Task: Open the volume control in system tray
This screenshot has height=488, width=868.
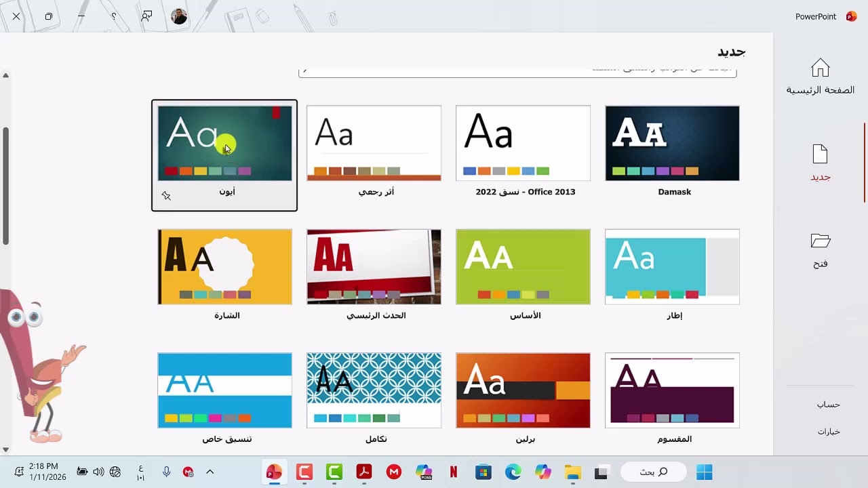Action: (x=98, y=472)
